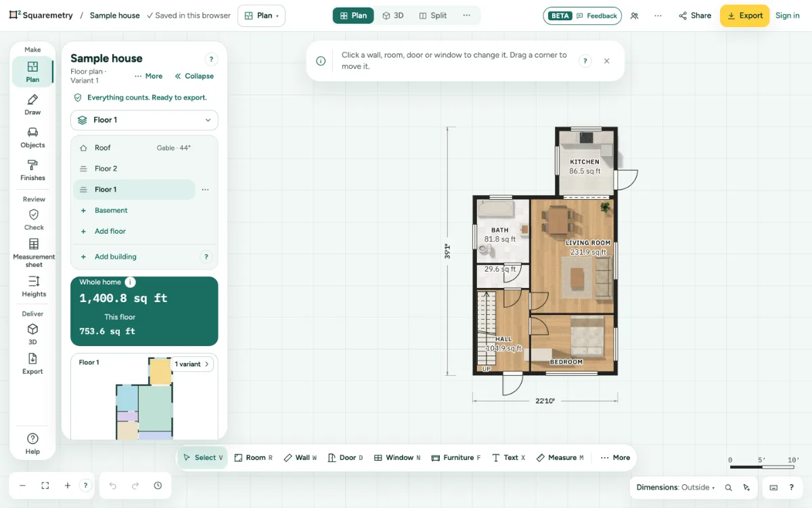Open keyboard shortcuts icon

click(773, 488)
